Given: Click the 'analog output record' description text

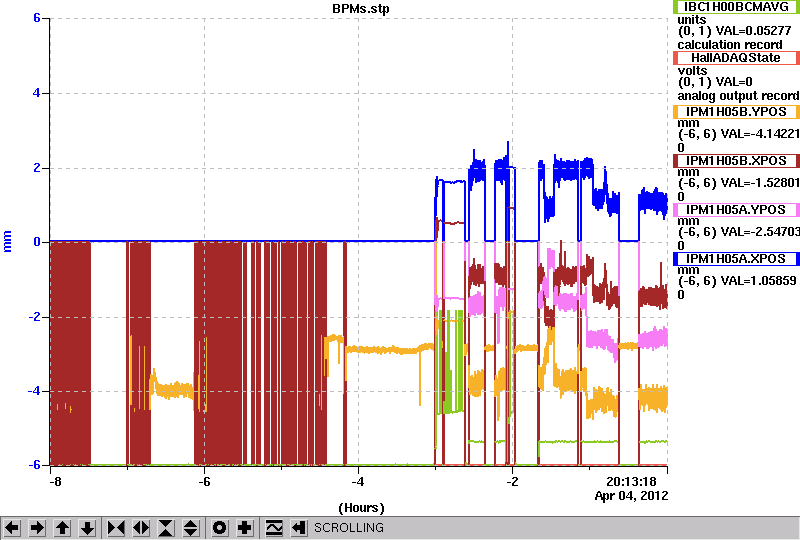Looking at the screenshot, I should coord(738,95).
